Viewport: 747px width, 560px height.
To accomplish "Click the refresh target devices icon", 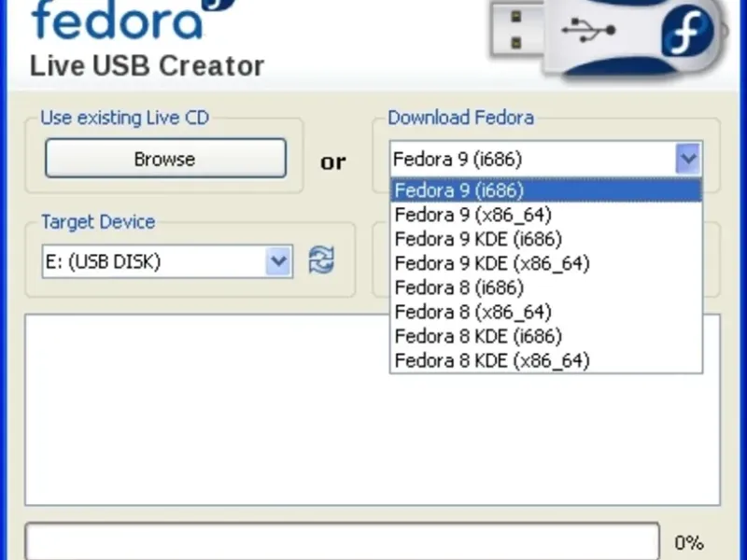I will click(x=321, y=260).
